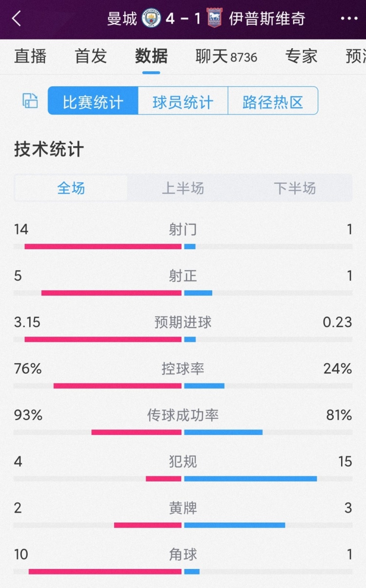Tap the back arrow icon
The width and height of the screenshot is (366, 588).
point(17,19)
